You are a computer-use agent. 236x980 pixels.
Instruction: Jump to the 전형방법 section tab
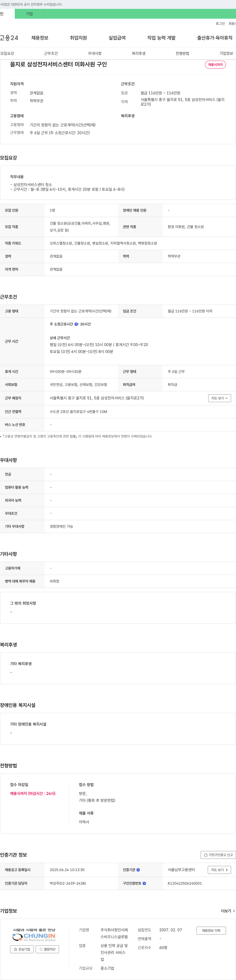click(x=182, y=53)
